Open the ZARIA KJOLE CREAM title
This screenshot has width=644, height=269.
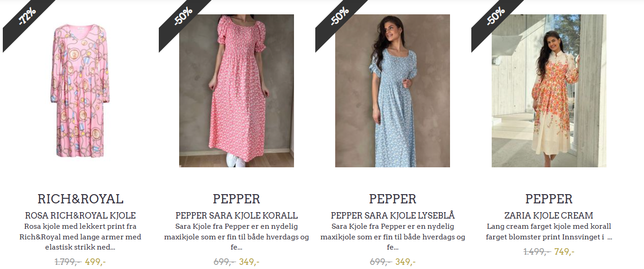coord(549,215)
